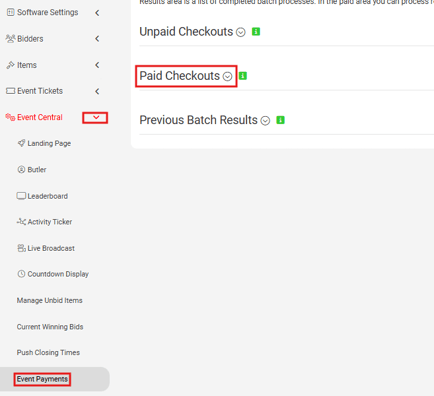Open the Countdown Display page
Viewport: 434px width, 396px height.
(x=53, y=274)
